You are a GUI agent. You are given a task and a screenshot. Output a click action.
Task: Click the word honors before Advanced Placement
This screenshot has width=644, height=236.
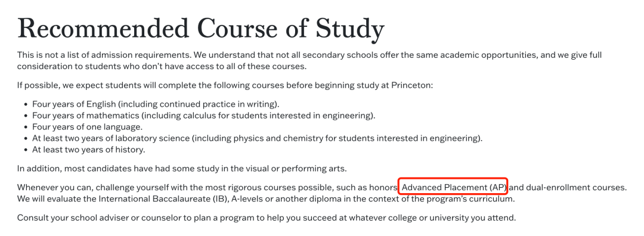point(385,188)
